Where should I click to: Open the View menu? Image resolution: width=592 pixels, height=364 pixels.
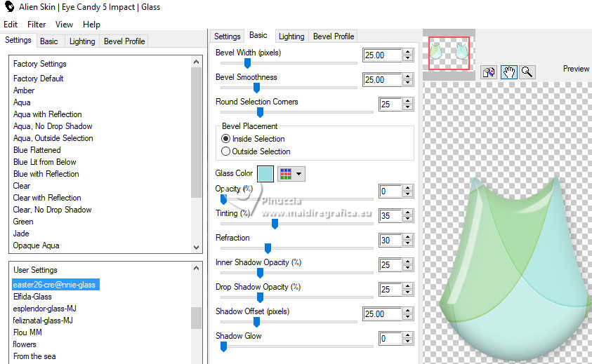tap(64, 25)
